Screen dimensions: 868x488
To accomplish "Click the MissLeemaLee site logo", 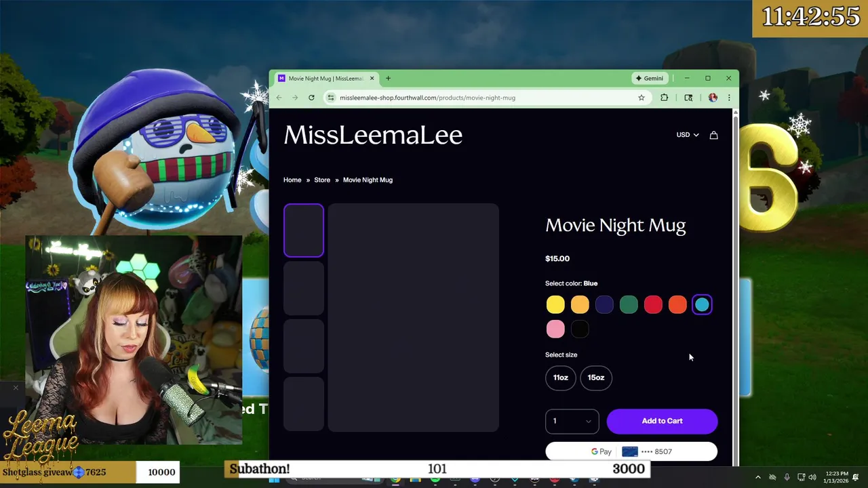I will (373, 135).
